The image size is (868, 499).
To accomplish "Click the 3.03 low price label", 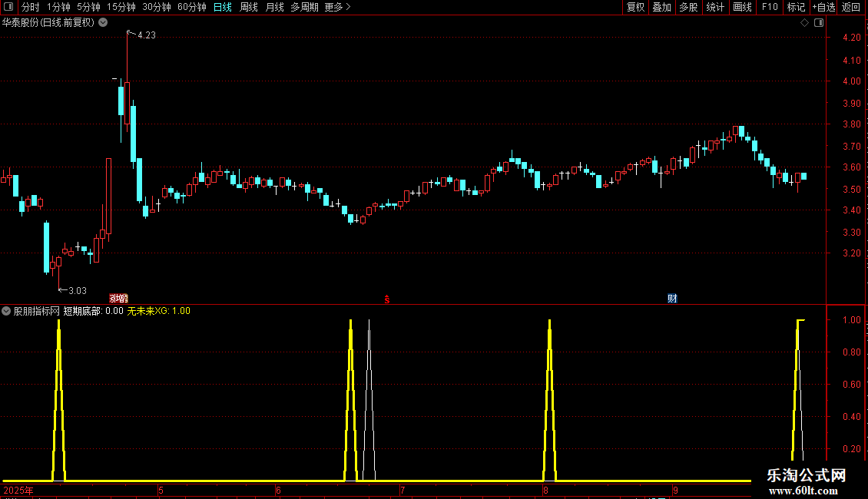I will click(78, 291).
